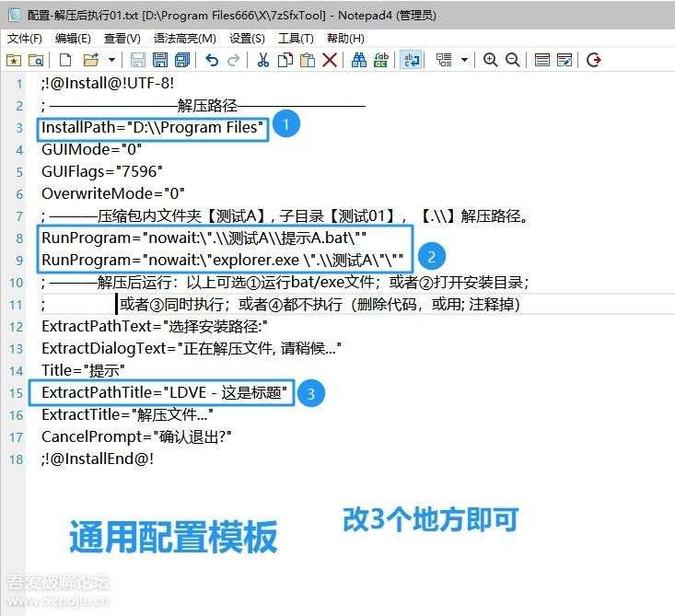Click line number 3 in margin
675x616 pixels.
pyautogui.click(x=19, y=128)
